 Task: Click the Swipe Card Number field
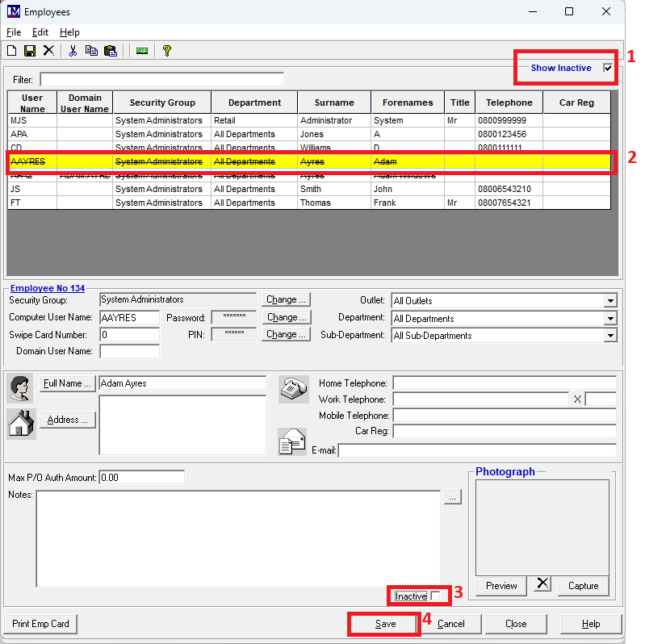[x=130, y=335]
